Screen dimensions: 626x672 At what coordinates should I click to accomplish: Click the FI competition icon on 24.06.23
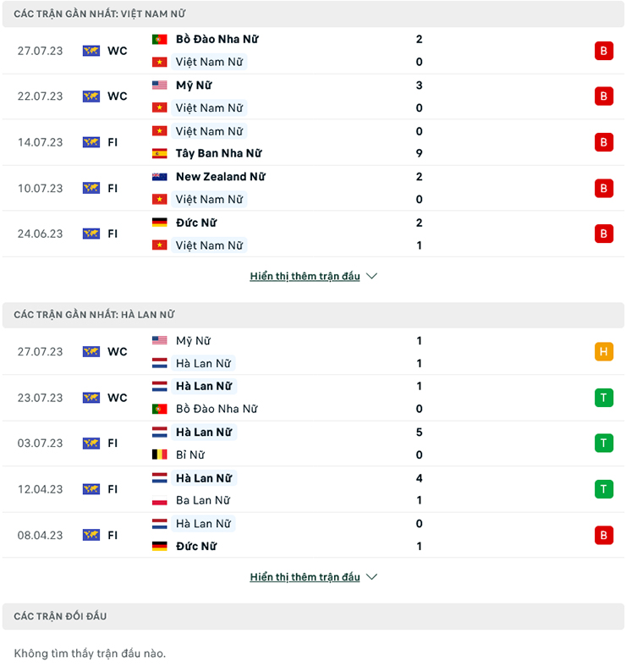91,234
